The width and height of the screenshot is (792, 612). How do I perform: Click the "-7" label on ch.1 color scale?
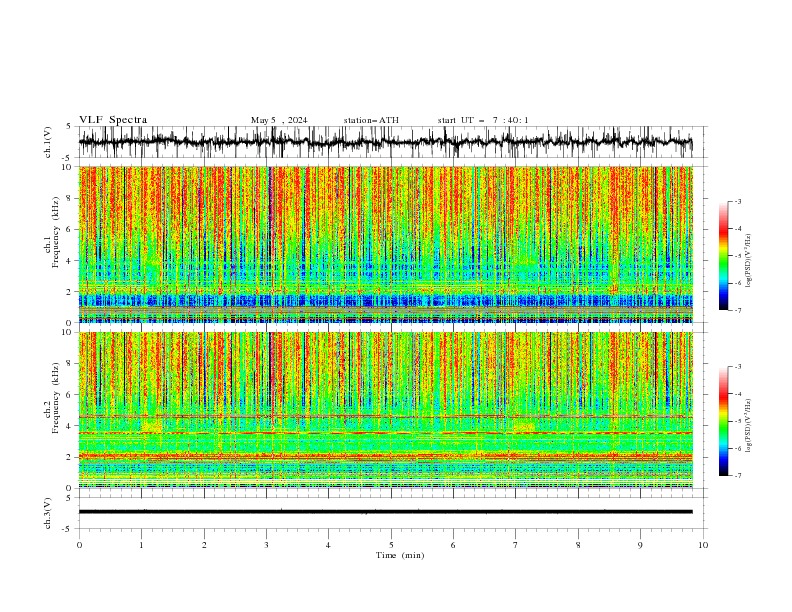(x=738, y=310)
